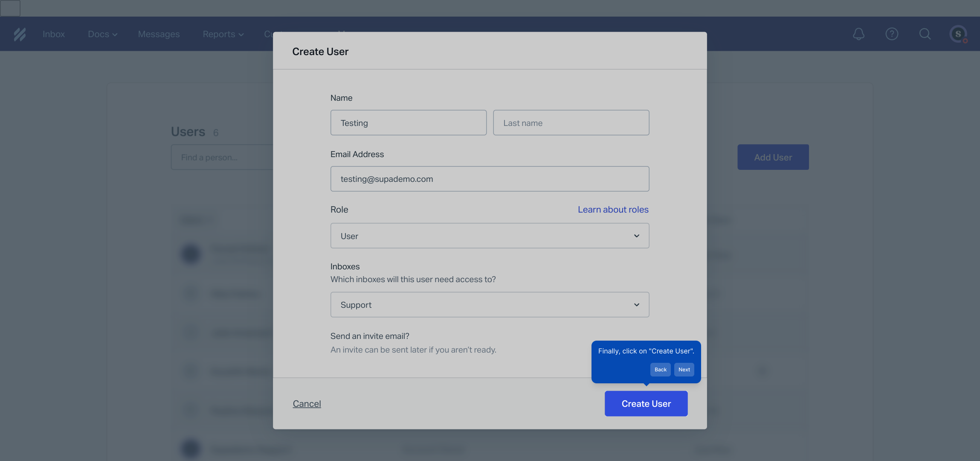
Task: Open the help question mark icon
Action: click(892, 34)
